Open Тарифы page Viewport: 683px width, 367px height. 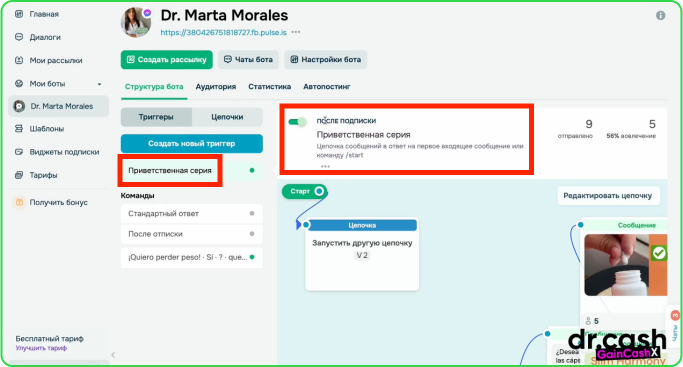43,175
